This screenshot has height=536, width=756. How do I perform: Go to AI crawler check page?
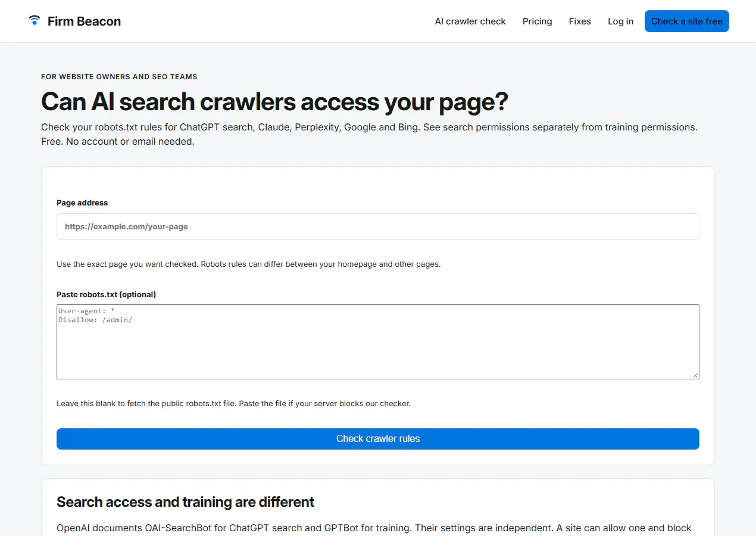(x=470, y=21)
